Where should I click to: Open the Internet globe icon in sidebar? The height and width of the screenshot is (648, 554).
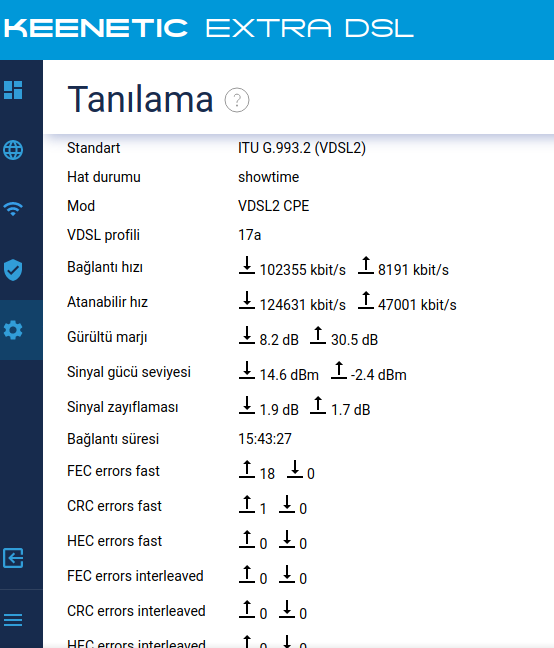pos(13,150)
